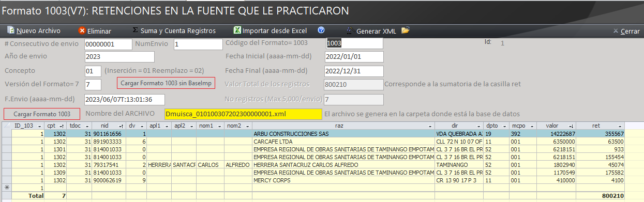Click dir cell TAMINANGO
Image resolution: width=644 pixels, height=202 pixels.
459,165
